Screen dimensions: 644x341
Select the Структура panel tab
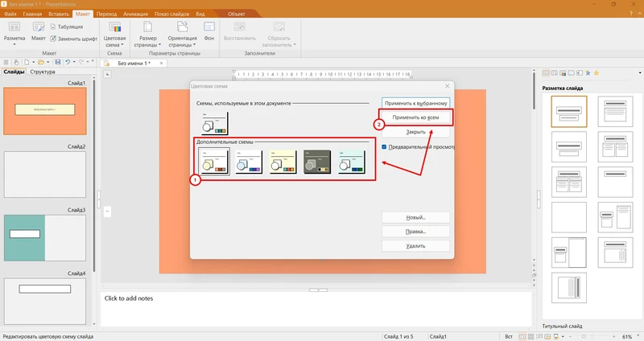coord(43,72)
